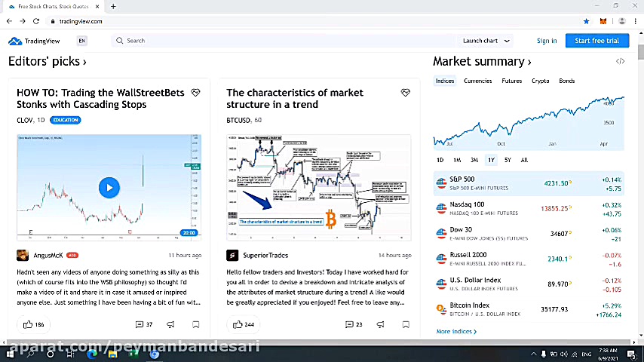Share the market structure idea
Image resolution: width=644 pixels, height=362 pixels.
pos(381,324)
